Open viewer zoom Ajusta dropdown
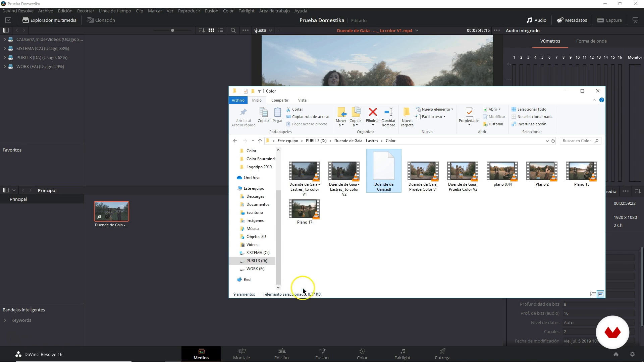The height and width of the screenshot is (362, 644). tap(263, 30)
